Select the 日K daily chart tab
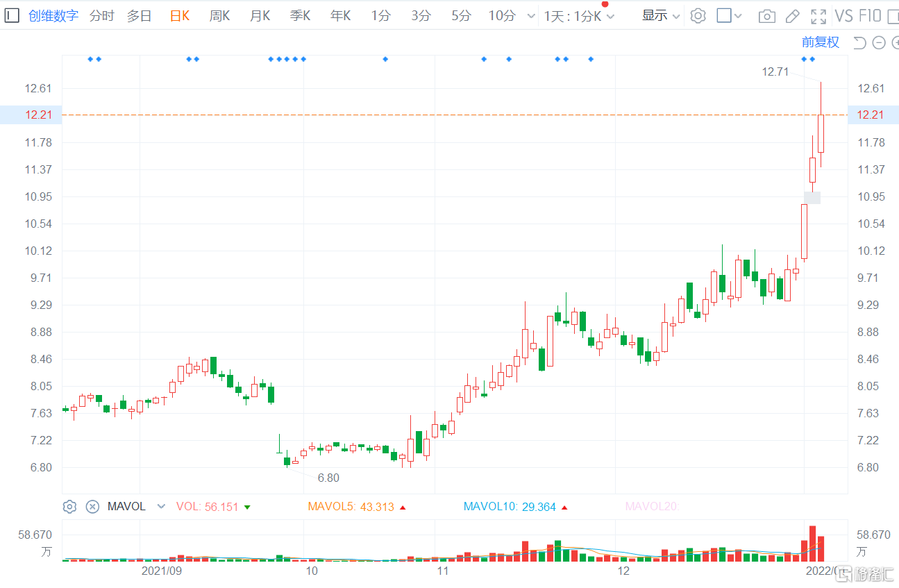Screen dimensions: 899x588 coord(180,15)
